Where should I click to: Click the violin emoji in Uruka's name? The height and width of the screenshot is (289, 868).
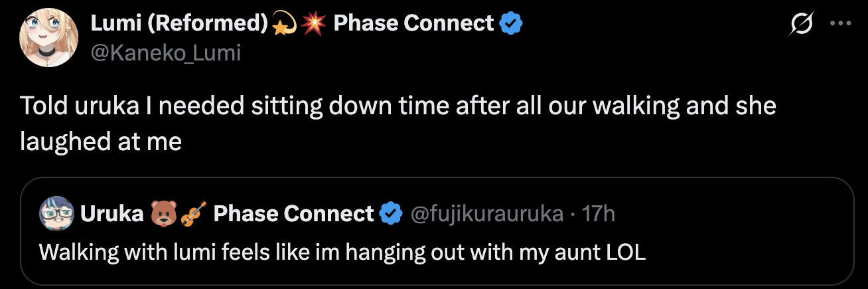point(192,213)
